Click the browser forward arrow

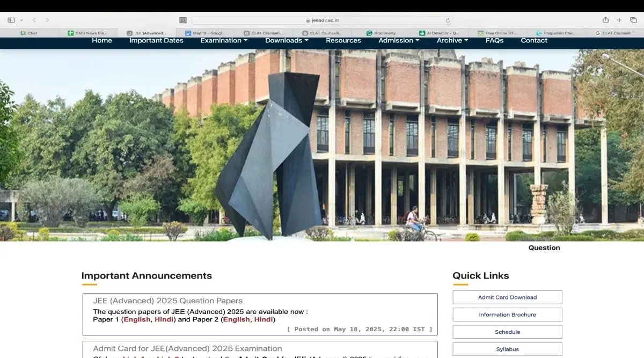[47, 20]
